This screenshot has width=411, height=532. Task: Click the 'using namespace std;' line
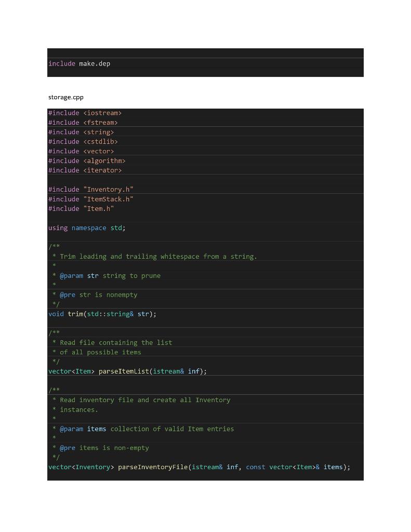[87, 228]
